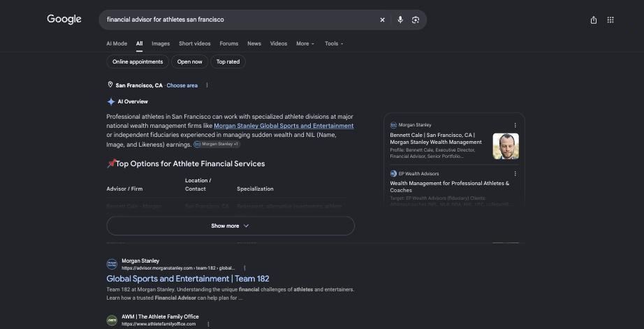
Task: Click Advisor / Firm column header
Action: (x=124, y=189)
